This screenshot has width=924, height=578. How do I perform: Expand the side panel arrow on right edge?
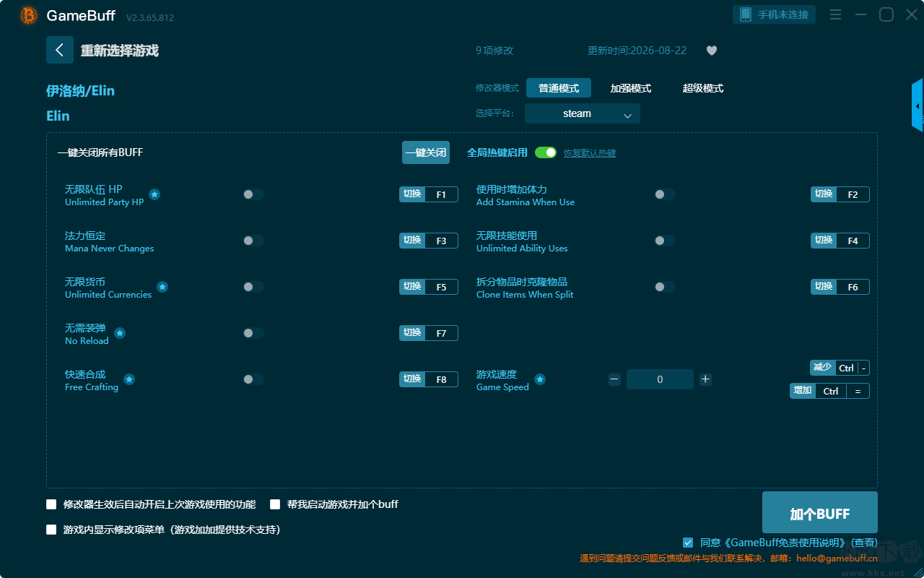tap(918, 105)
